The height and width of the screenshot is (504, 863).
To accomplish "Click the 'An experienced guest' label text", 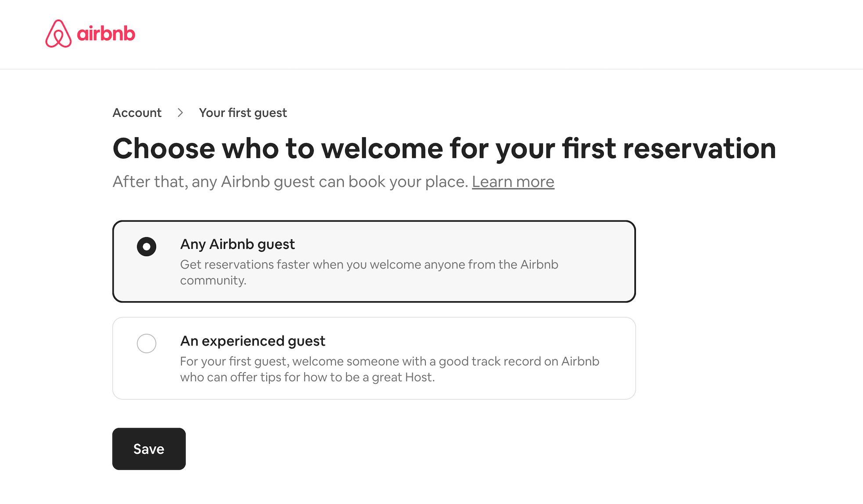I will [x=253, y=341].
